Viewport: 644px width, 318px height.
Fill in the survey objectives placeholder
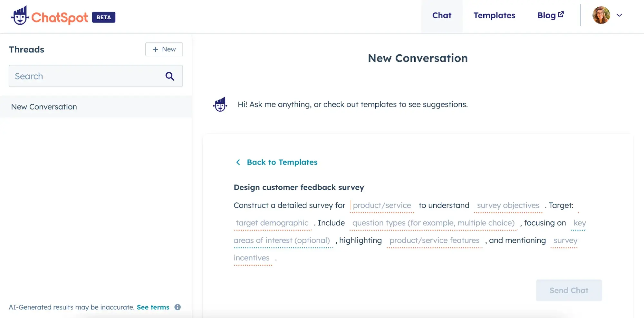pyautogui.click(x=508, y=205)
